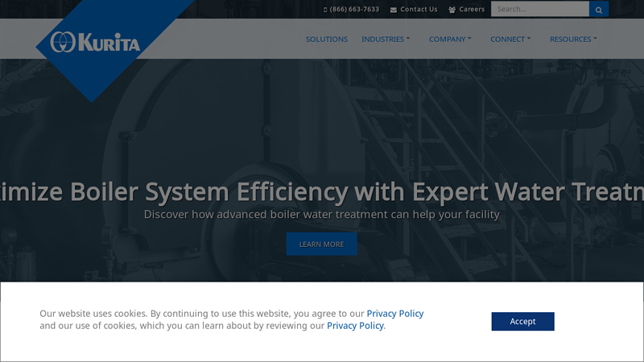Expand the Resources dropdown menu
This screenshot has height=362, width=644.
pos(573,39)
